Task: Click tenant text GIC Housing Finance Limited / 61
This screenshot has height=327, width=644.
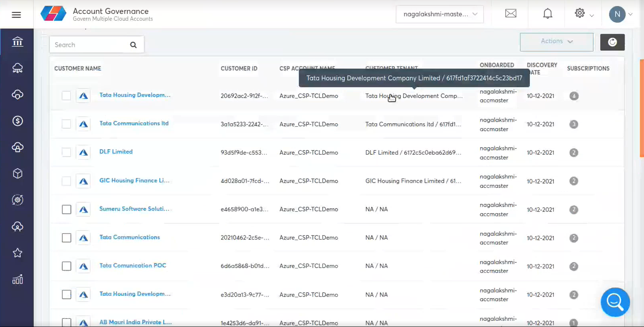Action: click(x=413, y=181)
